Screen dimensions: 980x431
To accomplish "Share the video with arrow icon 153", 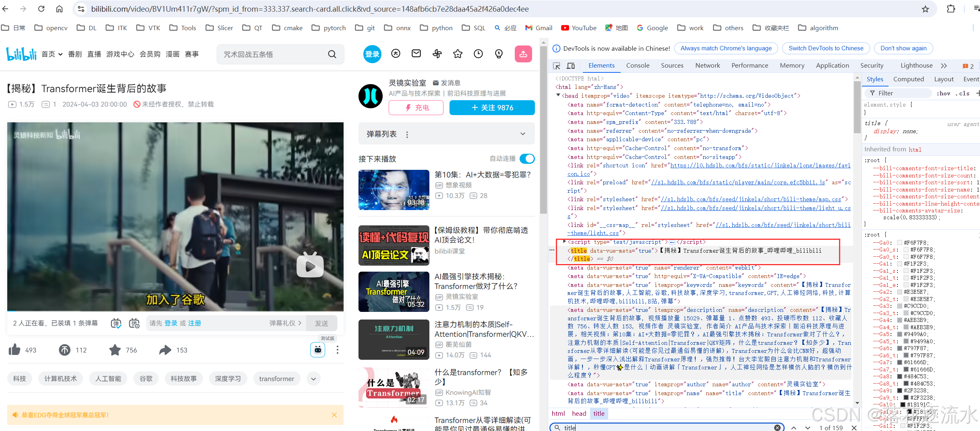I will point(165,350).
